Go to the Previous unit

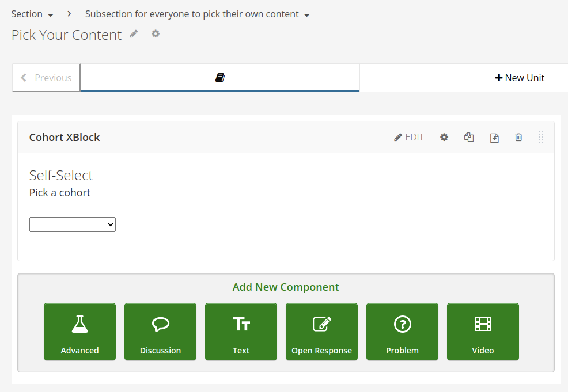(x=46, y=78)
